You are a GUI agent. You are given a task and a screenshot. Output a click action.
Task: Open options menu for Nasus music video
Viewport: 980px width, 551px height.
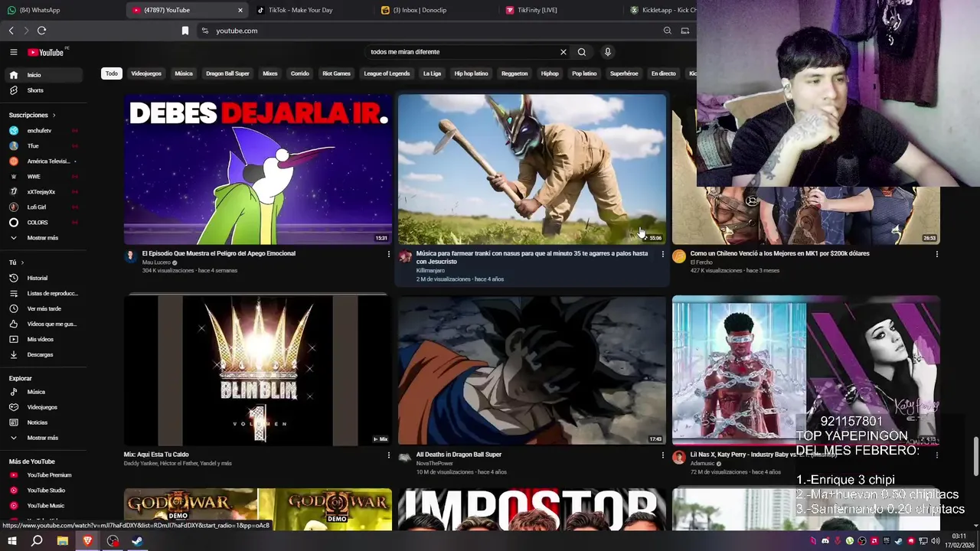(662, 254)
